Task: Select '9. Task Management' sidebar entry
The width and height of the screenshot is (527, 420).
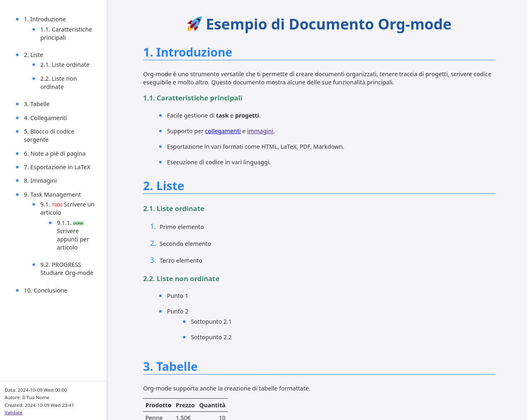Action: pos(52,195)
